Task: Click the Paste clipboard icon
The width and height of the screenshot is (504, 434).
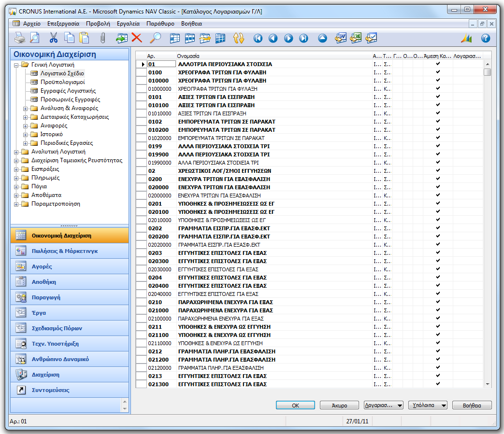Action: (84, 38)
